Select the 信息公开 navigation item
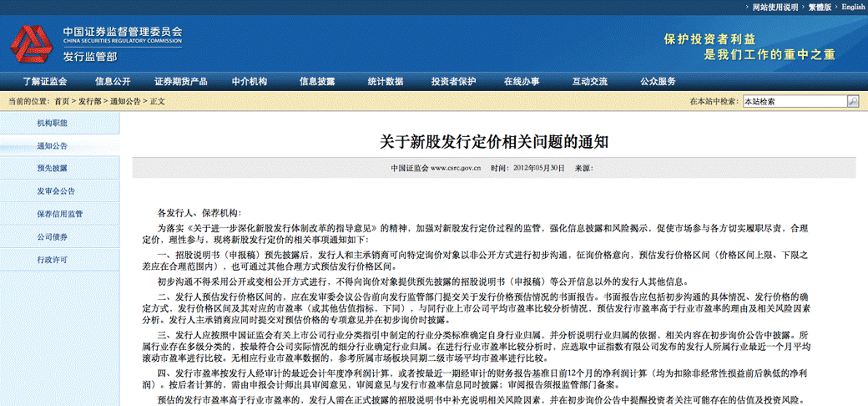 (113, 81)
